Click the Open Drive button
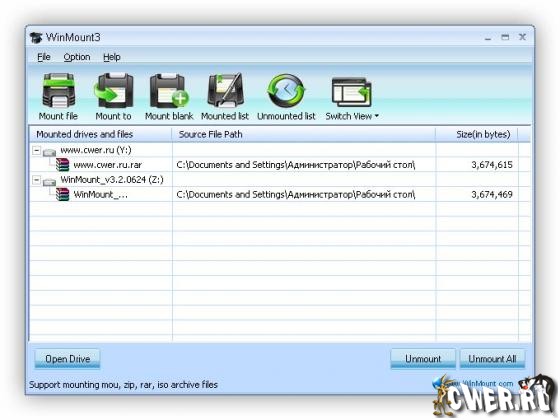560x420 pixels. pyautogui.click(x=67, y=359)
